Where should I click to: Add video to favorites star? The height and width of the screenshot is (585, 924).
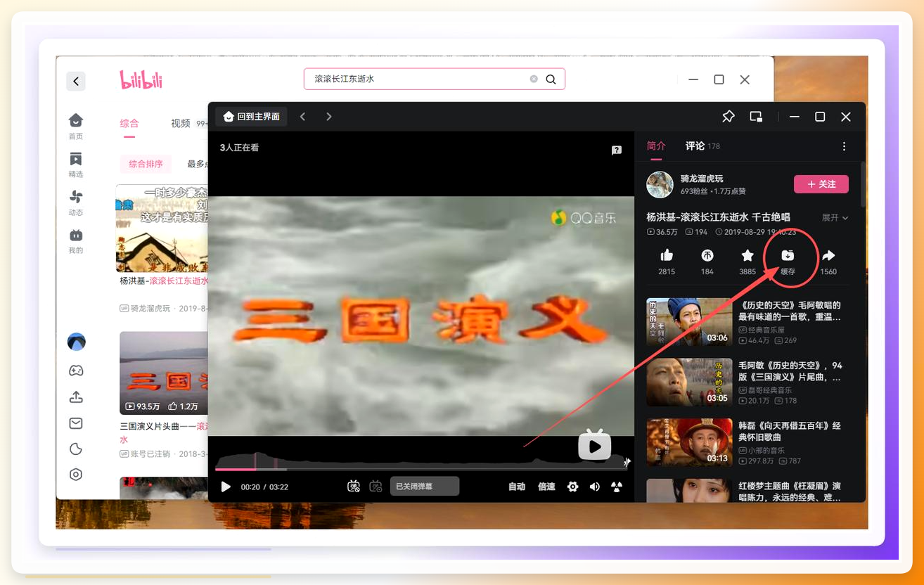(x=747, y=256)
